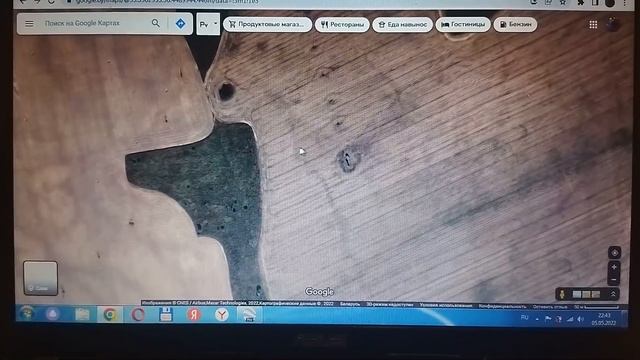640x360 pixels.
Task: Zoom in with the plus button
Action: 614,267
